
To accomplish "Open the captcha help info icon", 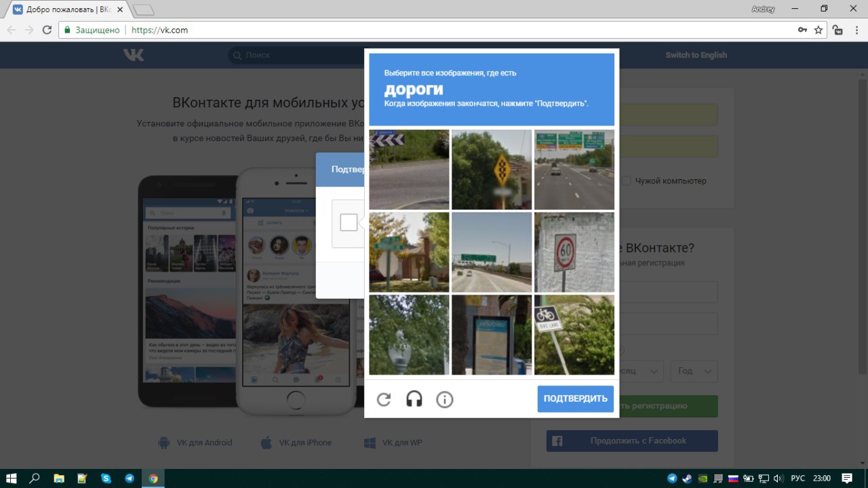I will (444, 399).
